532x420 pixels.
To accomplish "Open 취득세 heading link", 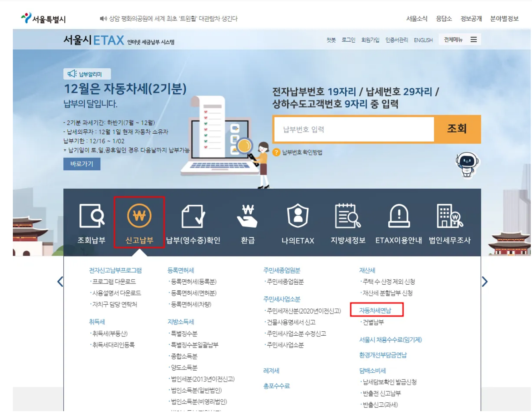I will click(97, 322).
